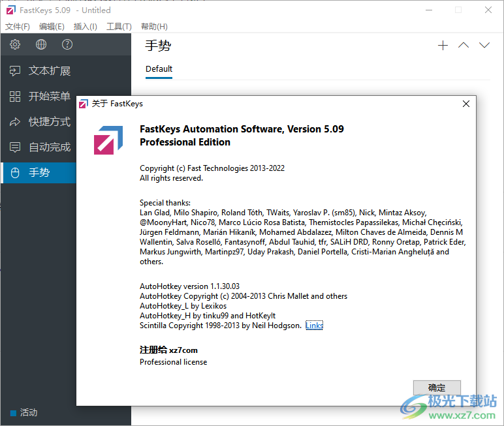Select the Default tab
This screenshot has height=426, width=504.
click(x=159, y=69)
